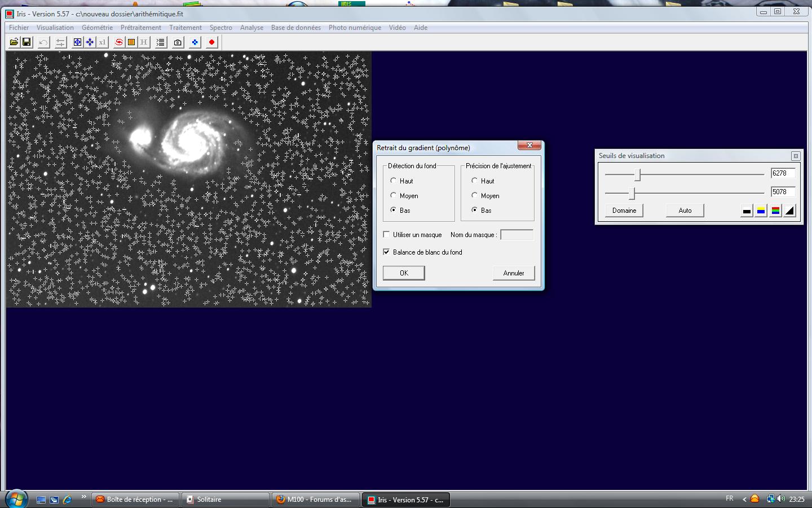Confirm gradient removal with OK

(x=404, y=273)
